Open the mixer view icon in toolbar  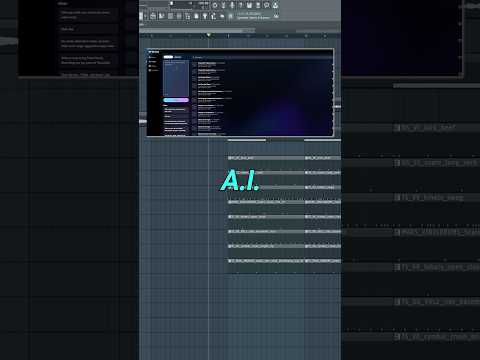coord(179,16)
